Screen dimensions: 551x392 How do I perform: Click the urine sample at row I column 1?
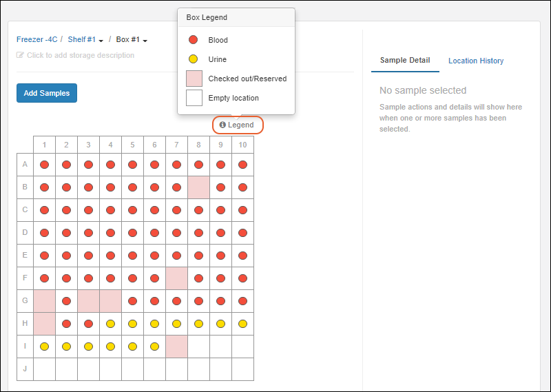click(x=44, y=347)
